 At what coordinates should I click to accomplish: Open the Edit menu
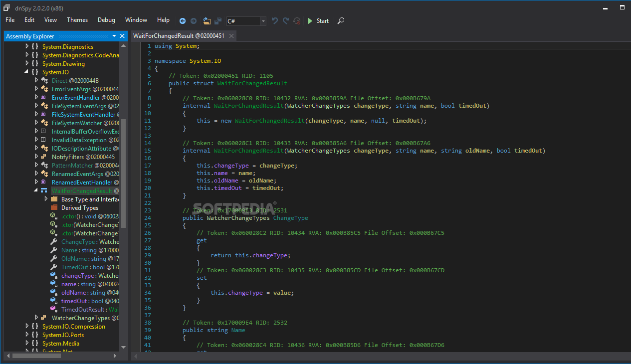pyautogui.click(x=29, y=20)
